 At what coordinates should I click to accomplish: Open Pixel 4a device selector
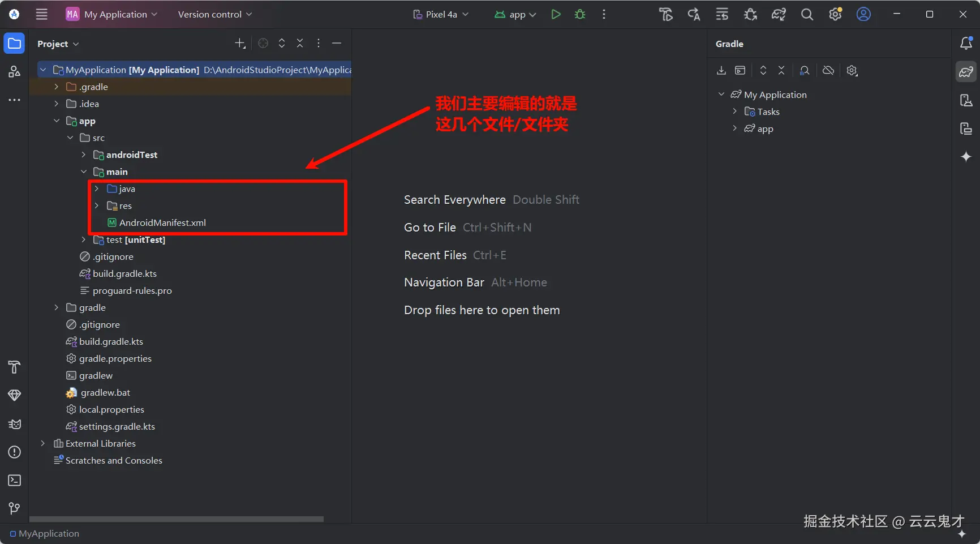[441, 14]
